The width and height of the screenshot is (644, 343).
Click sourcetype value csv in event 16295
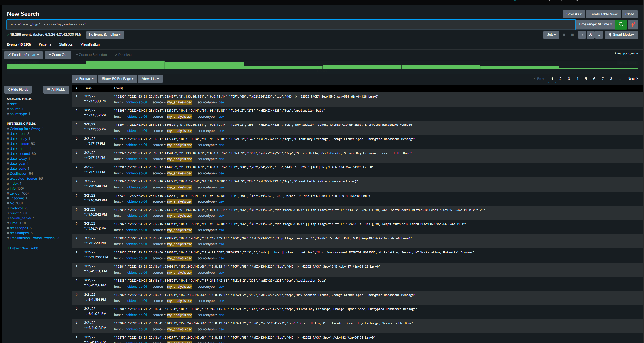pos(221,117)
